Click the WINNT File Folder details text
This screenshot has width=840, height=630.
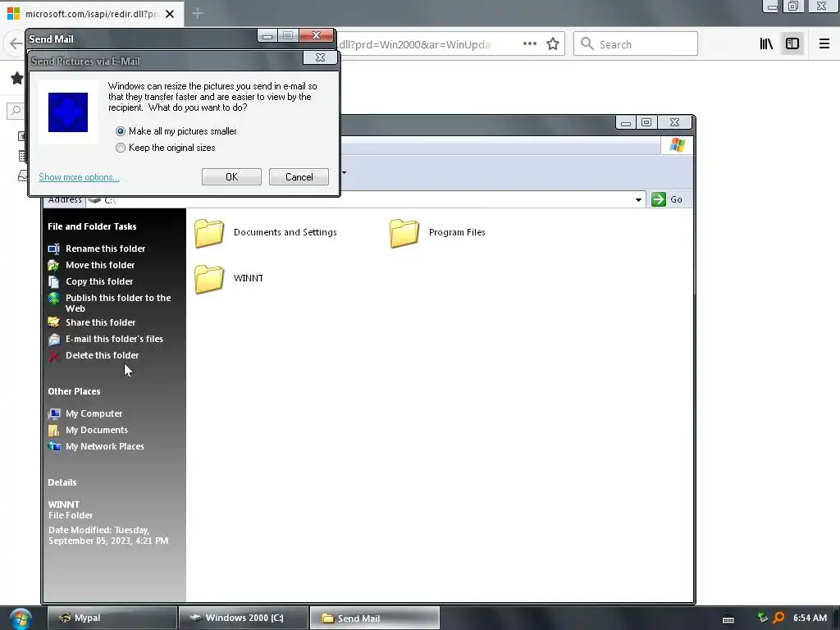coord(71,510)
